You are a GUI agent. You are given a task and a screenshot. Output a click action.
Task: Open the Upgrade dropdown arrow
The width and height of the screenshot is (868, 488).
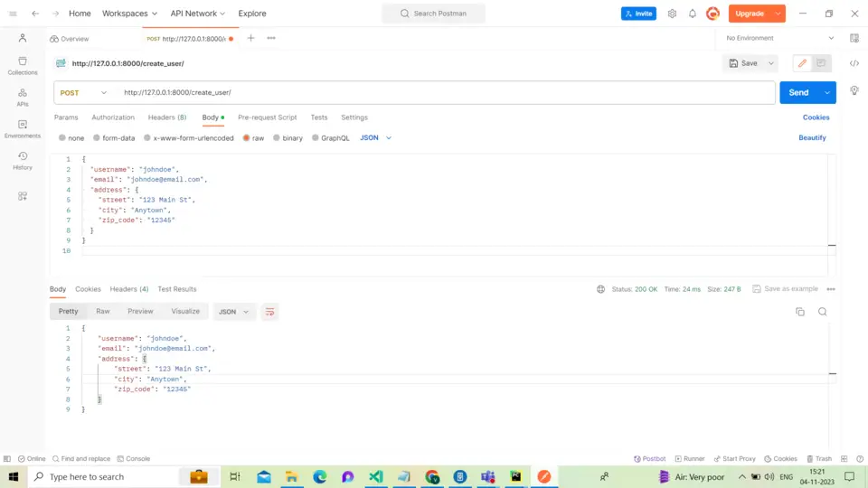[x=778, y=14]
